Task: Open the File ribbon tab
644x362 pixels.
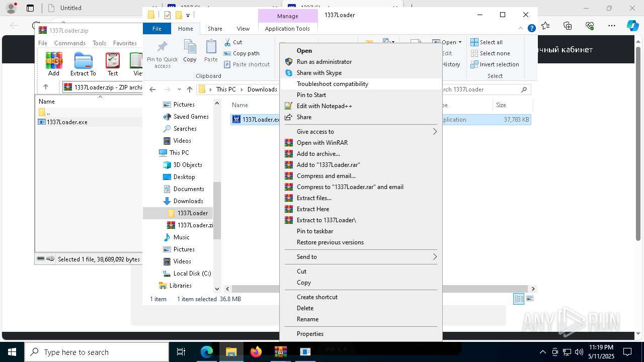Action: point(157,29)
